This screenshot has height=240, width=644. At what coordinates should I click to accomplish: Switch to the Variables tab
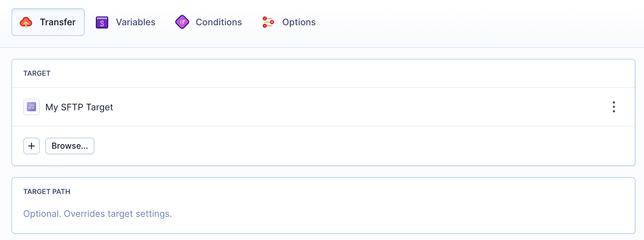pyautogui.click(x=136, y=22)
